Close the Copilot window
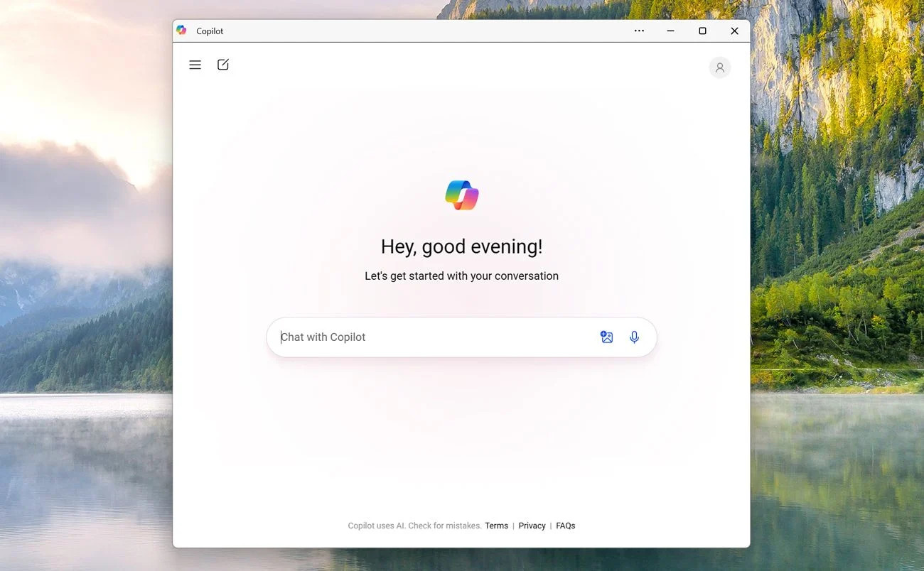 click(x=734, y=31)
